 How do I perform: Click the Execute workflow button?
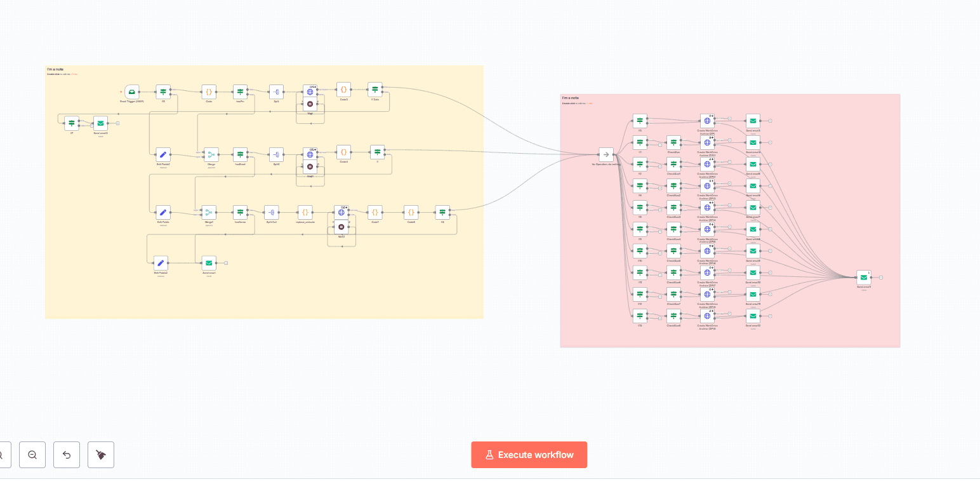529,455
